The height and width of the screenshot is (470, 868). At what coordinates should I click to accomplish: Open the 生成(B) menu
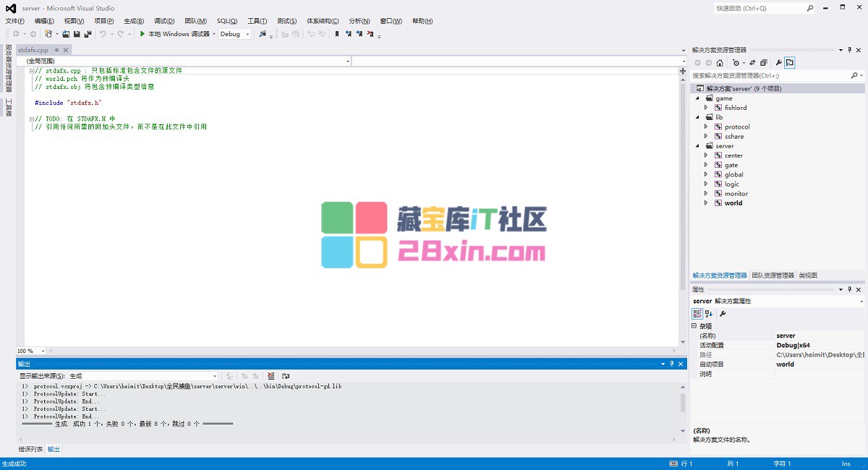pos(134,21)
